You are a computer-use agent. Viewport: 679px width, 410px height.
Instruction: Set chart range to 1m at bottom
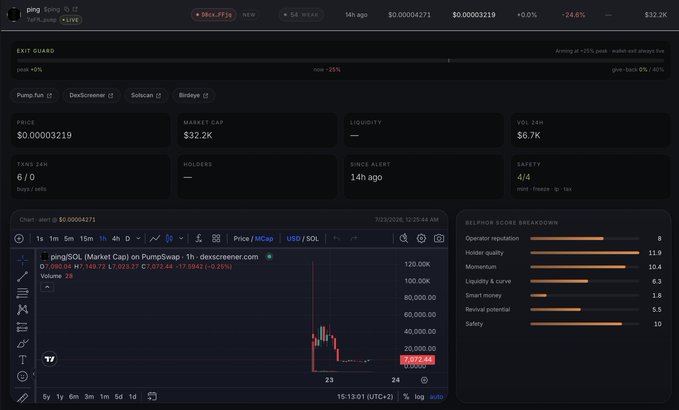pyautogui.click(x=104, y=397)
